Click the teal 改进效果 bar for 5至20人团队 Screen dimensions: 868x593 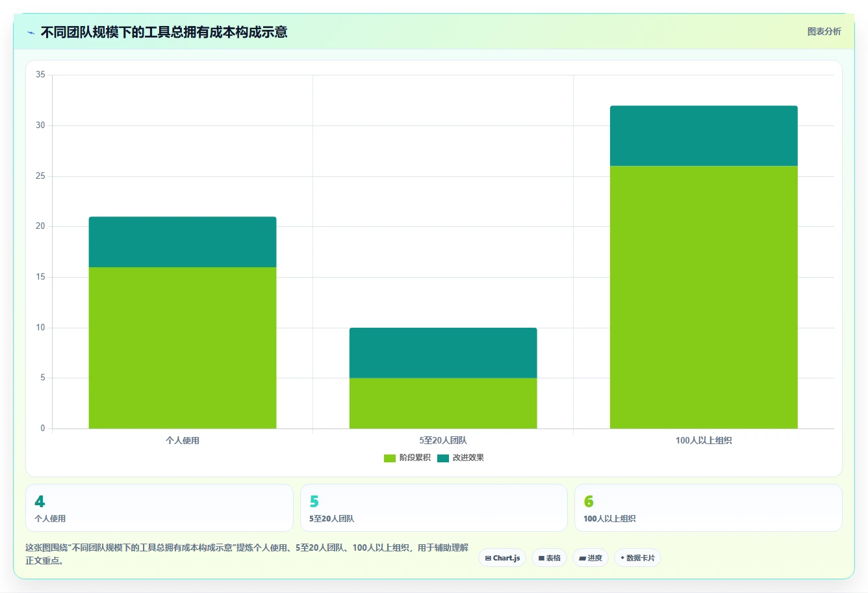point(443,353)
